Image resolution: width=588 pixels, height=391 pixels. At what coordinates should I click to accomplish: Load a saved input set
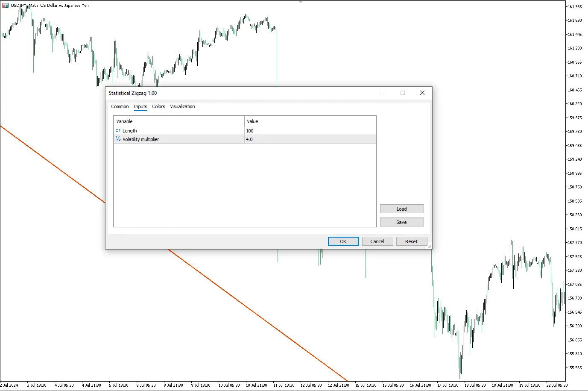click(x=401, y=209)
